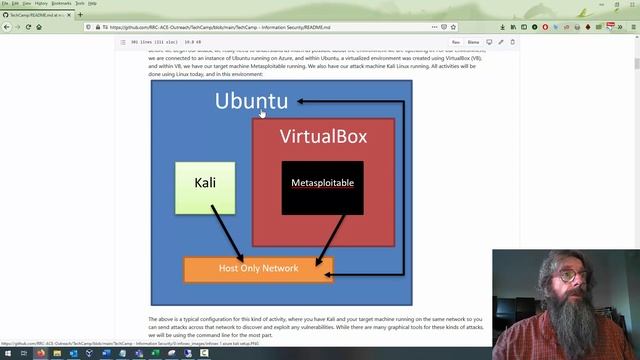Image resolution: width=640 pixels, height=360 pixels.
Task: Show more toolbar items overflow chevron
Action: click(x=620, y=27)
